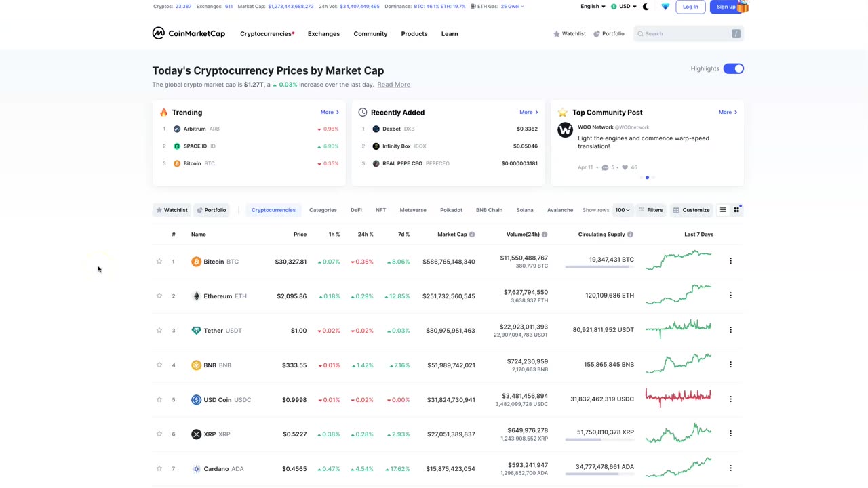
Task: Click the BNB coin icon in table
Action: tap(196, 365)
